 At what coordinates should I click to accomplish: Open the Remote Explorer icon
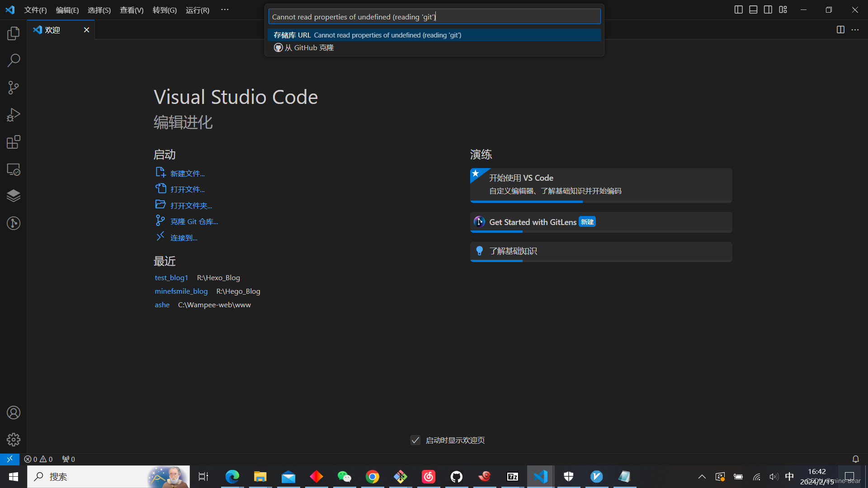pos(14,169)
